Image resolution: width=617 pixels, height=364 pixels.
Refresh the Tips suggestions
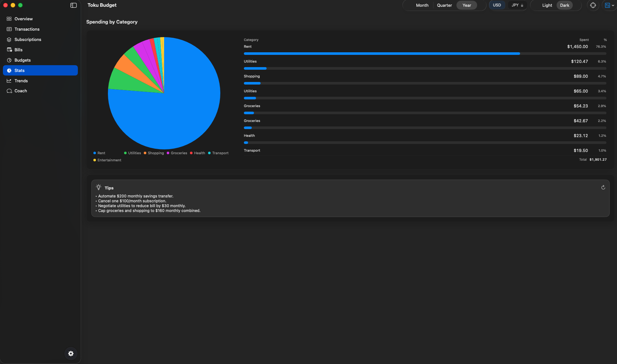click(x=603, y=187)
